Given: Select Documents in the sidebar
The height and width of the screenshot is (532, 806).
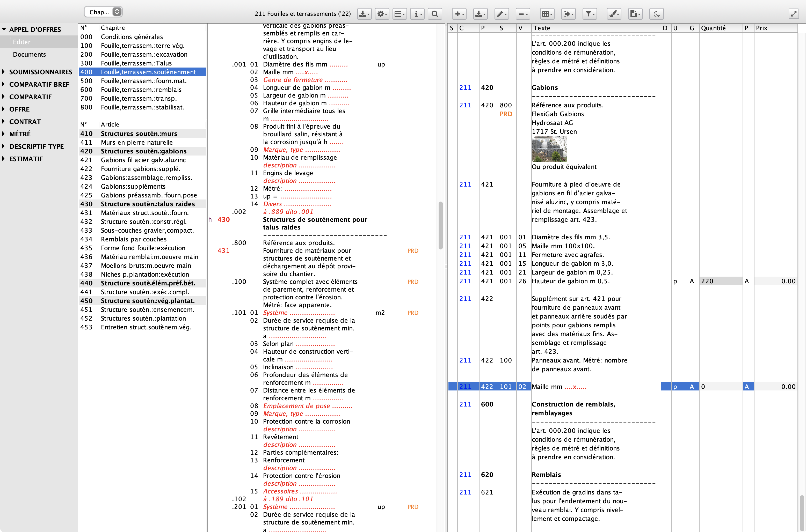Looking at the screenshot, I should coord(39,54).
